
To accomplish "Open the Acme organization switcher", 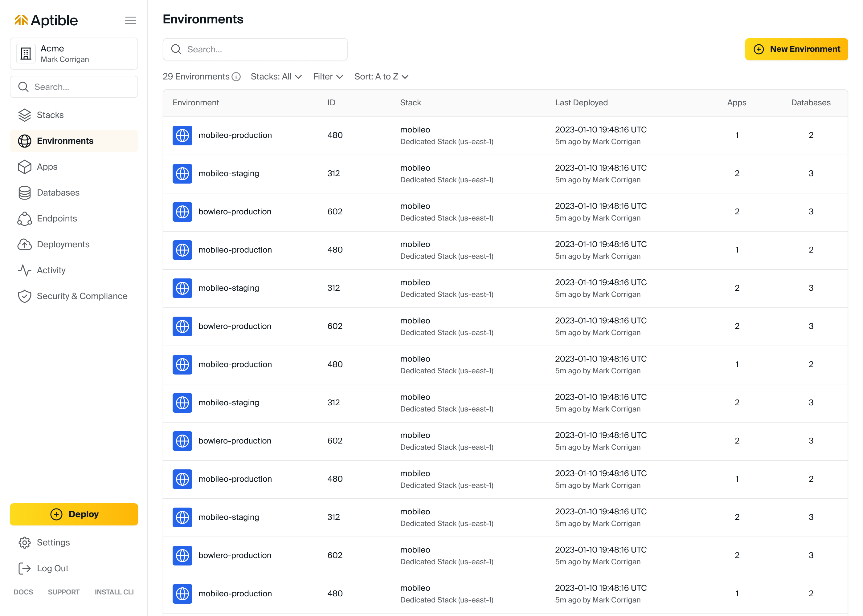I will (x=74, y=54).
